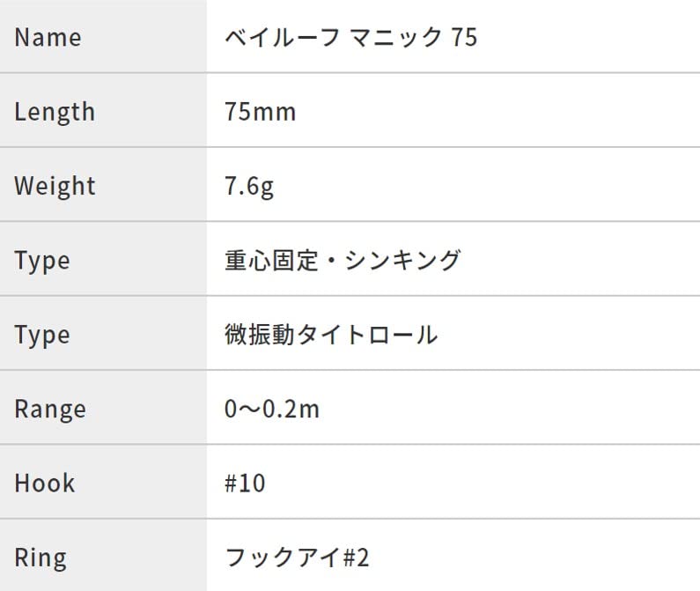Select the 75mm length value
This screenshot has height=591, width=700.
pos(261,112)
